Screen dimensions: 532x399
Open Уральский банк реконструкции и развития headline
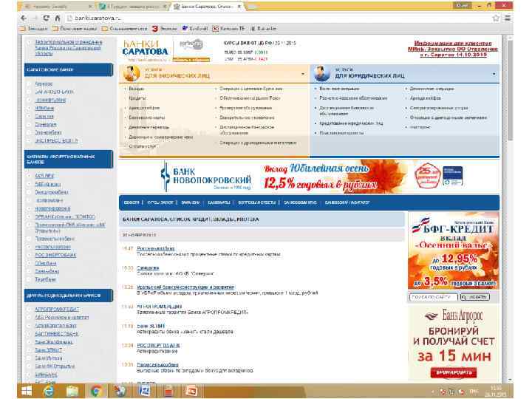click(x=185, y=287)
